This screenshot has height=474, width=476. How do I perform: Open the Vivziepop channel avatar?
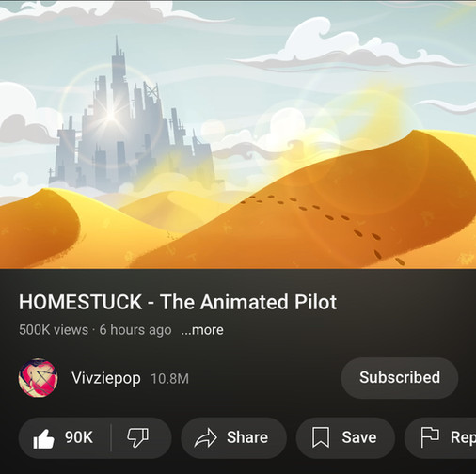pyautogui.click(x=38, y=378)
